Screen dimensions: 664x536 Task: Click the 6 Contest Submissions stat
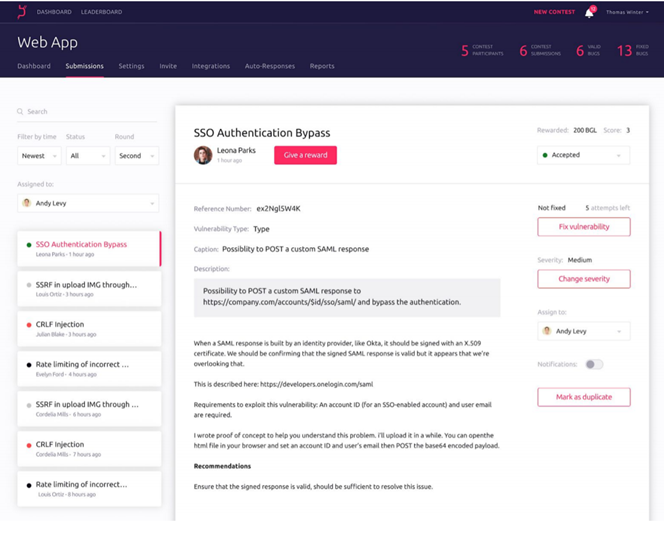coord(540,50)
